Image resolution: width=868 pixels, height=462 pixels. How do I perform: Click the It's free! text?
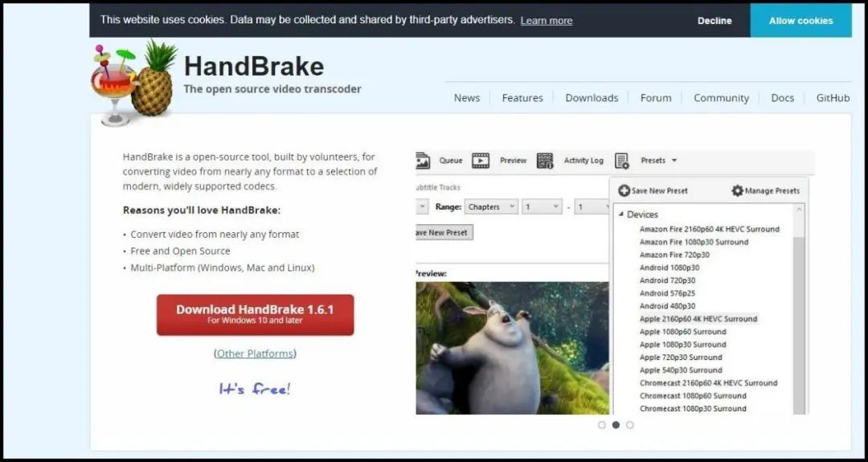point(255,388)
